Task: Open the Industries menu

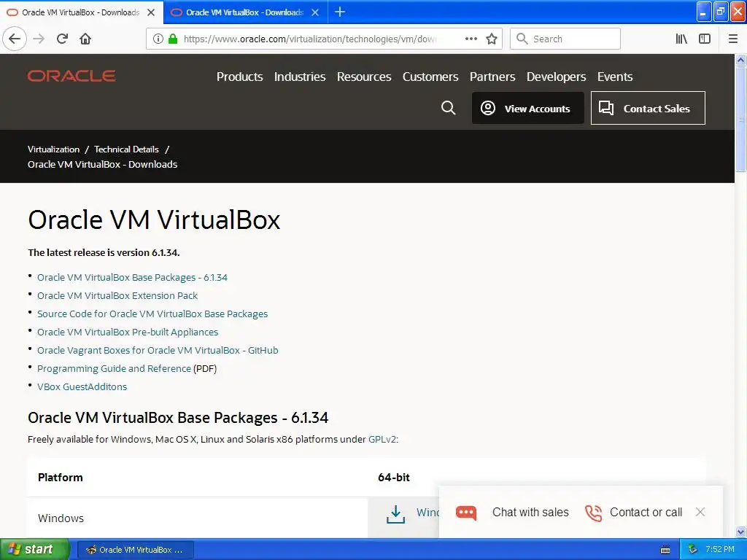Action: click(300, 77)
